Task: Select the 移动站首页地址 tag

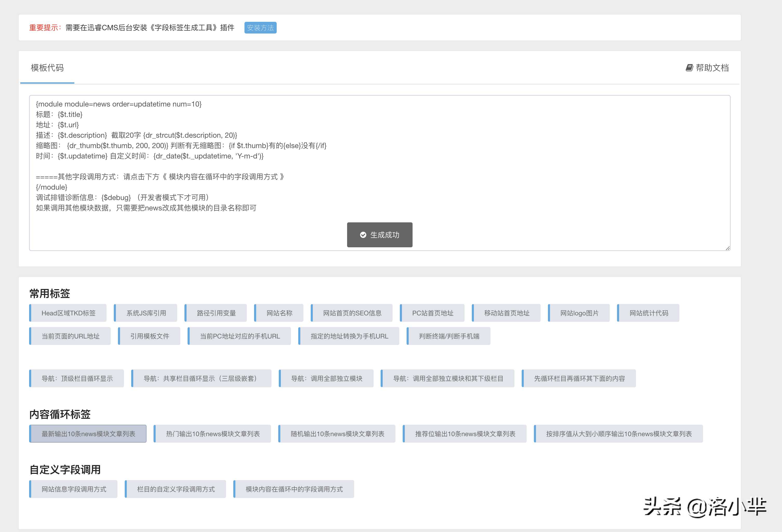Action: 506,313
